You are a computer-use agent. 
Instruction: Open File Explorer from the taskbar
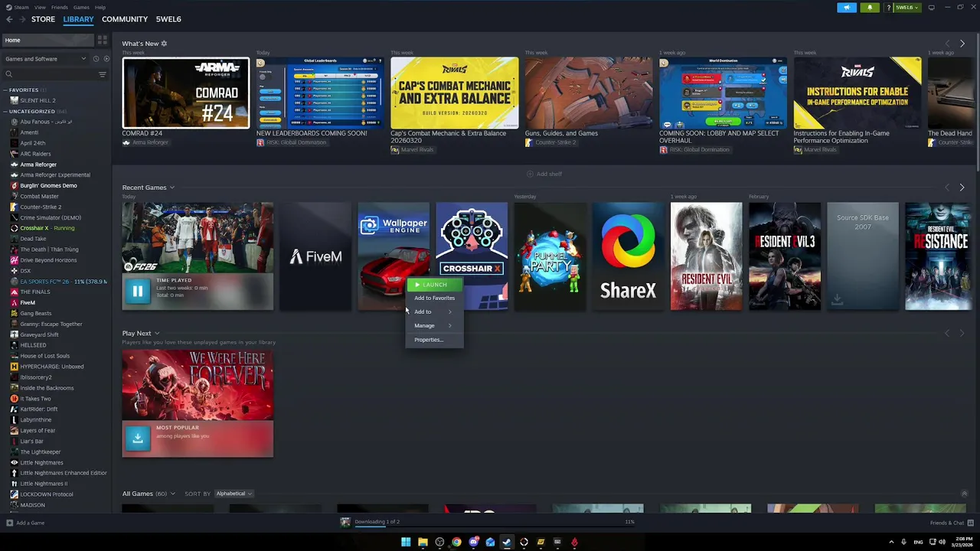coord(423,542)
